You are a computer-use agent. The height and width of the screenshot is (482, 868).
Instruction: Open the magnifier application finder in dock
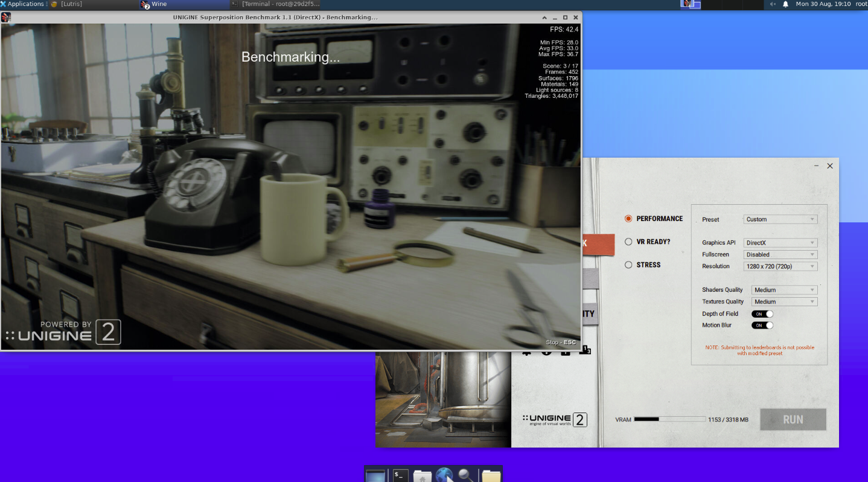(x=467, y=475)
